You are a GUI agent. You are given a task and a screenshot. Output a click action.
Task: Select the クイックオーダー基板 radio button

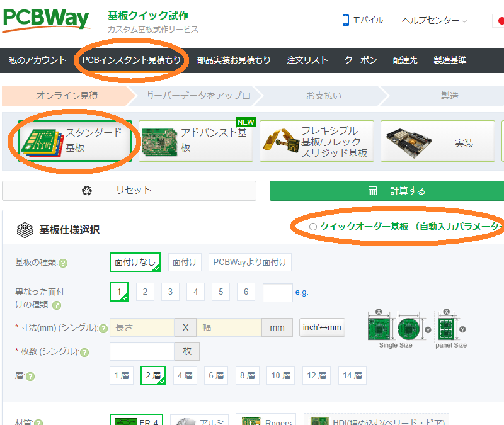pos(313,227)
